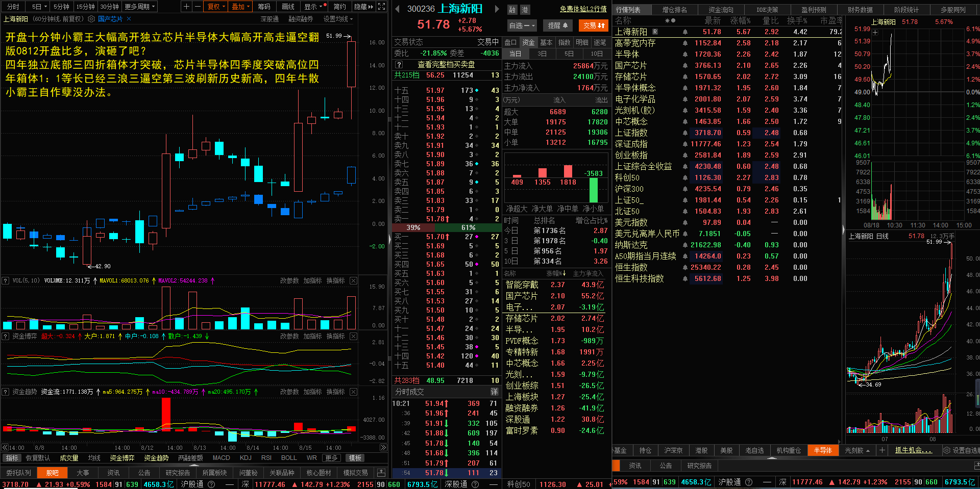Open 免费体验L2行情 link
Screen dimensions: 980x489
(x=583, y=9)
